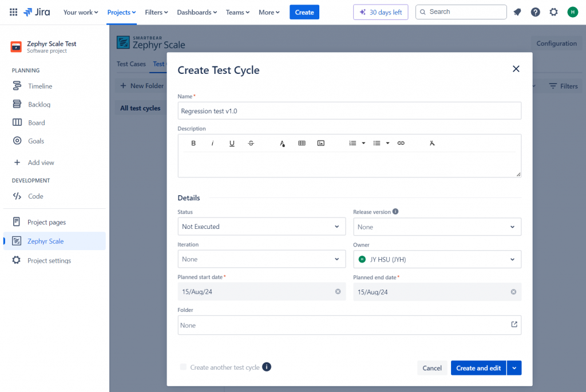
Task: Insert an image in Description
Action: [x=320, y=143]
